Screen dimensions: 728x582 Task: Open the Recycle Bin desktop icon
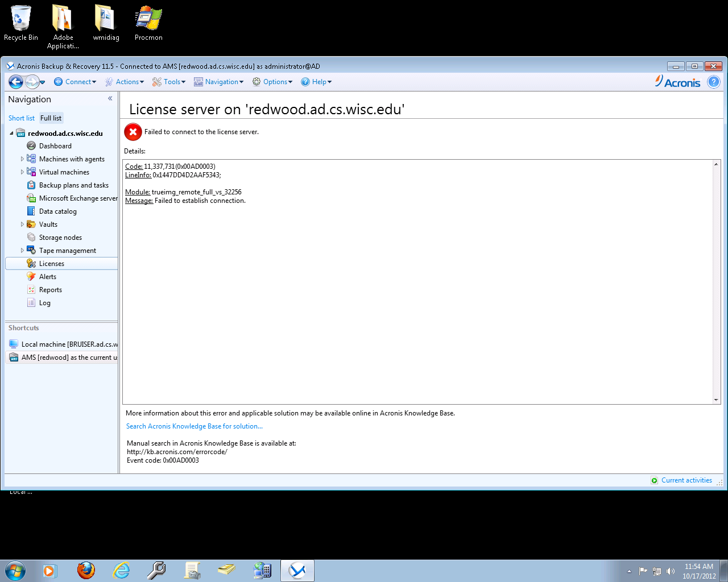click(x=21, y=23)
